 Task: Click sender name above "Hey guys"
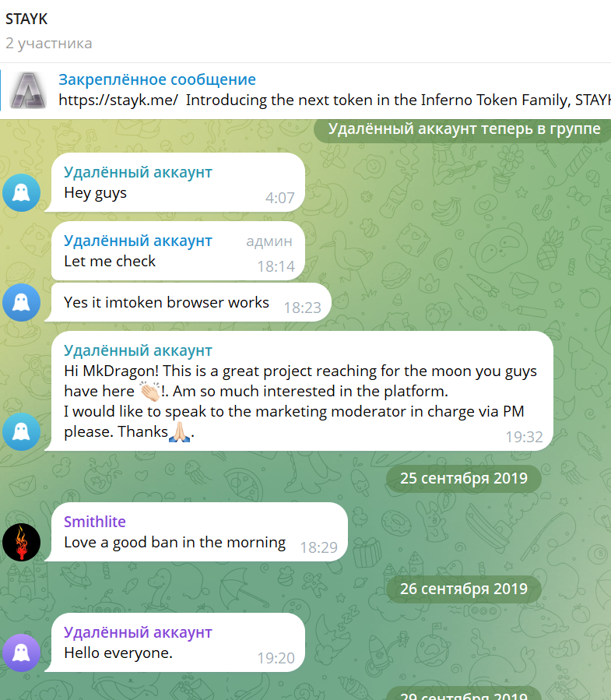tap(138, 172)
